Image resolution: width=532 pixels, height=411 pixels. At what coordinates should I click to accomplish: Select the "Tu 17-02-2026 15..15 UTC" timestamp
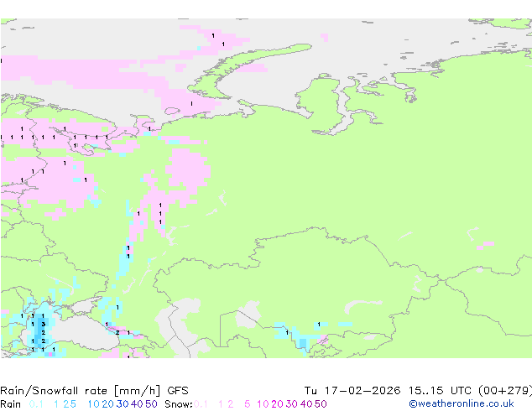point(388,391)
